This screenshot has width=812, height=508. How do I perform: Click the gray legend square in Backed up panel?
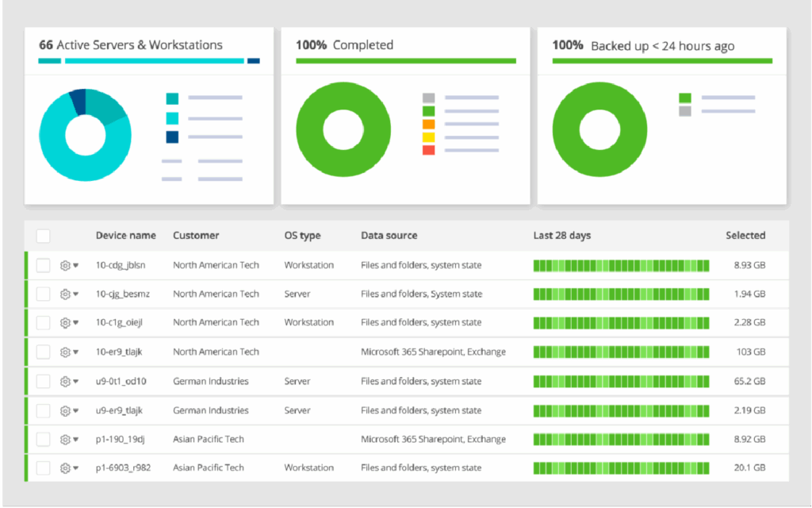coord(684,111)
